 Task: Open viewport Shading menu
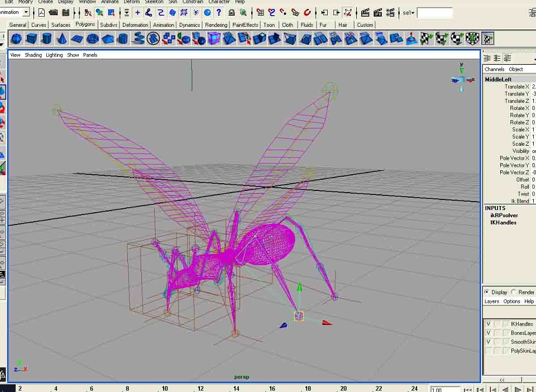click(x=33, y=55)
